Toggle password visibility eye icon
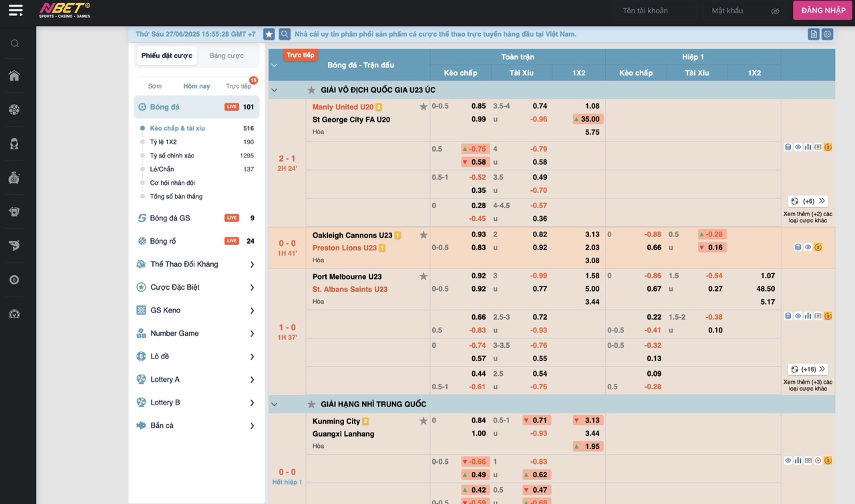Viewport: 855px width, 504px height. pyautogui.click(x=775, y=11)
